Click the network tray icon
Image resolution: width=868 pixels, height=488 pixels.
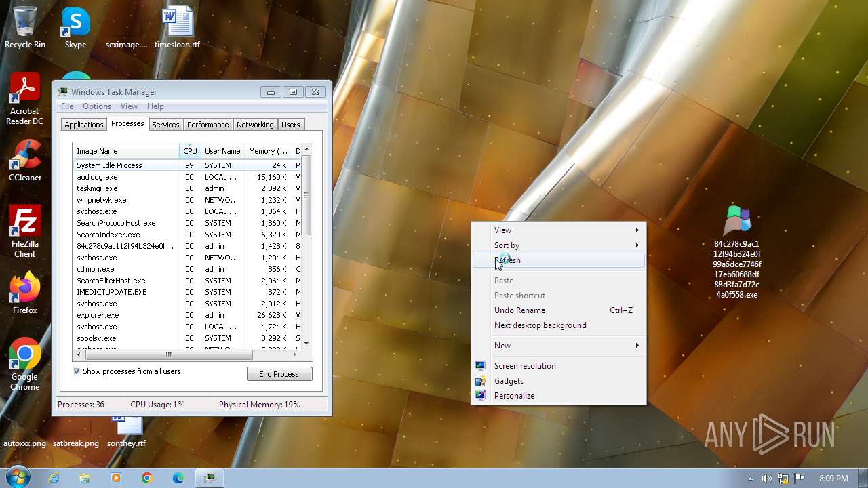click(x=783, y=479)
